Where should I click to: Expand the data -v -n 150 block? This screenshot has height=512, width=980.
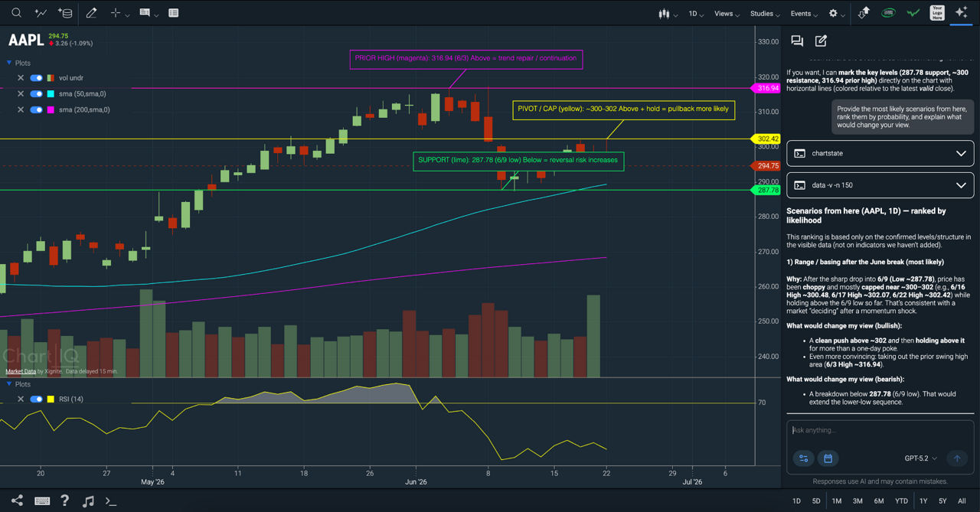click(880, 185)
